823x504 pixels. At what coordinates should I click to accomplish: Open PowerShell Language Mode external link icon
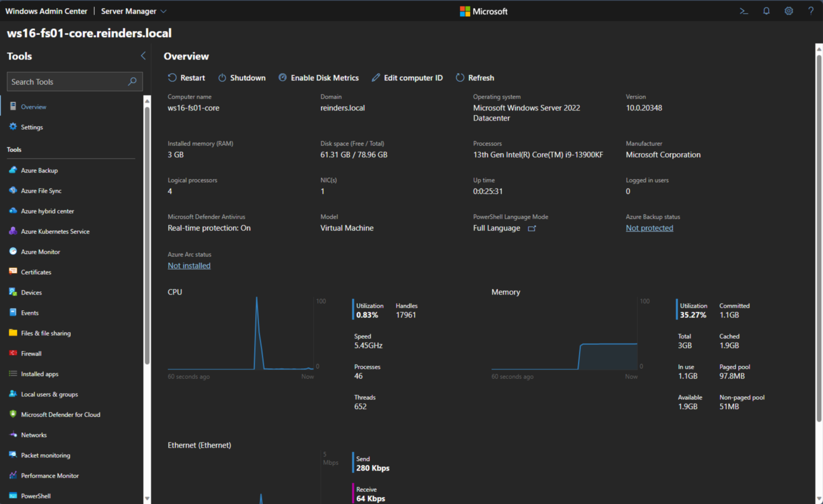tap(532, 228)
